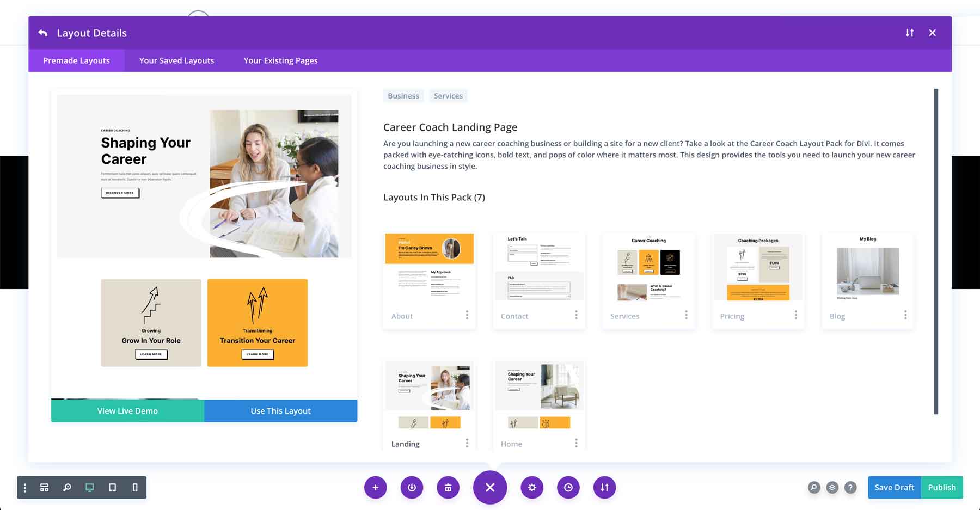Click the zoom magnifier in the bottom-left toolbar
The image size is (980, 510).
click(67, 487)
